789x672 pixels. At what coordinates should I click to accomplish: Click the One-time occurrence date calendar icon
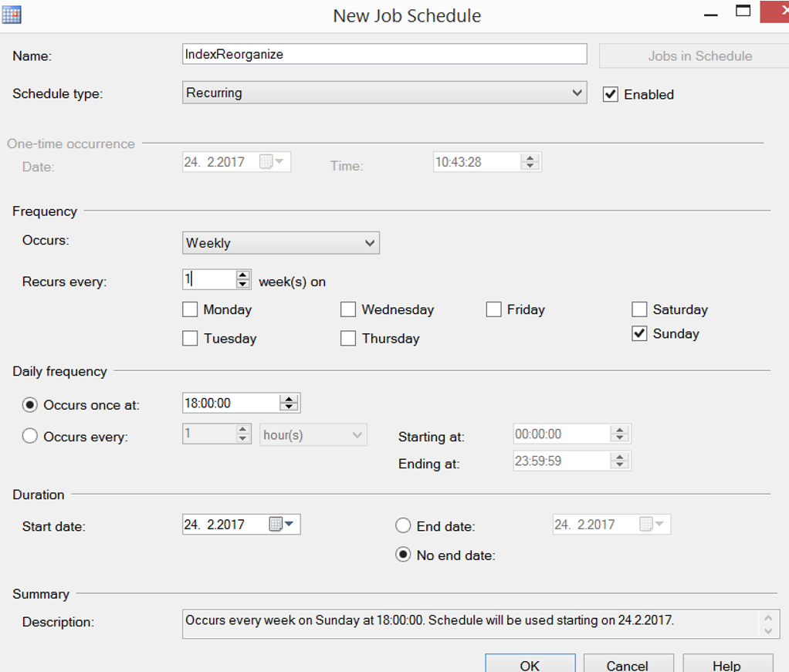(x=266, y=161)
